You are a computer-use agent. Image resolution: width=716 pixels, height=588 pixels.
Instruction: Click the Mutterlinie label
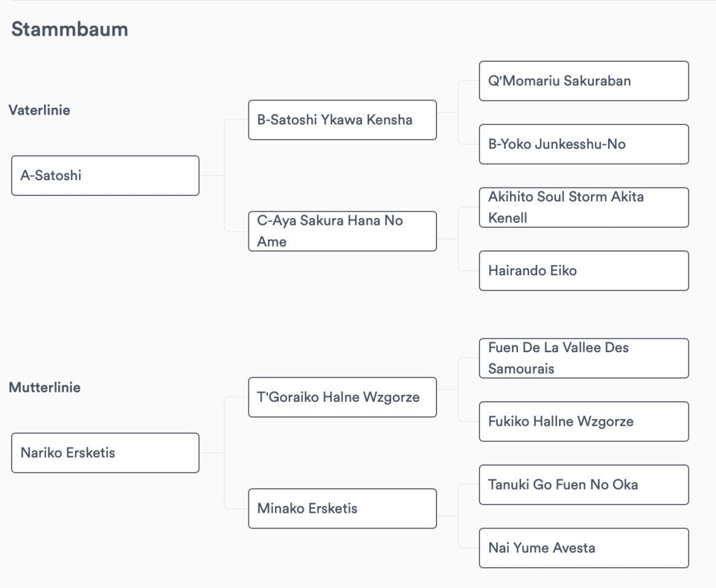[x=44, y=388]
